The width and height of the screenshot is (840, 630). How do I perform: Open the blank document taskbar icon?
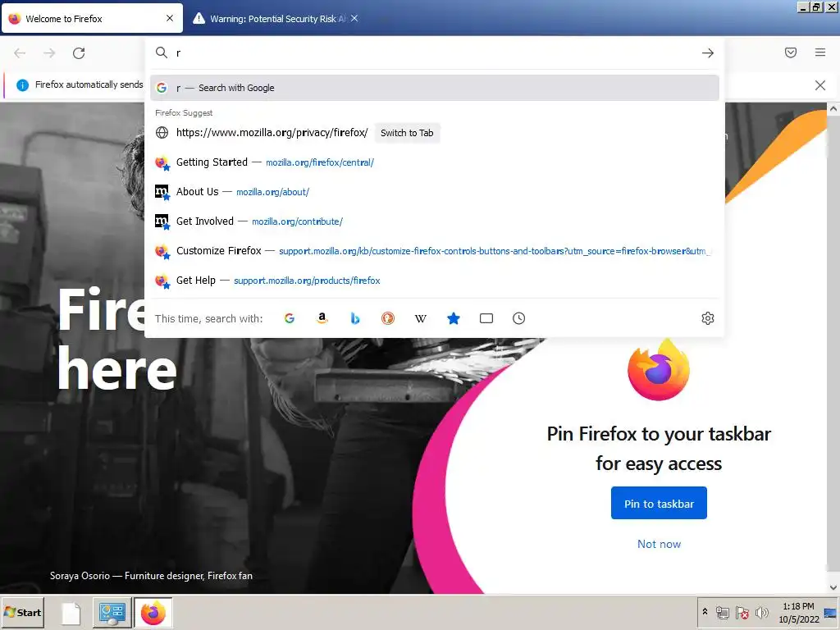(71, 614)
